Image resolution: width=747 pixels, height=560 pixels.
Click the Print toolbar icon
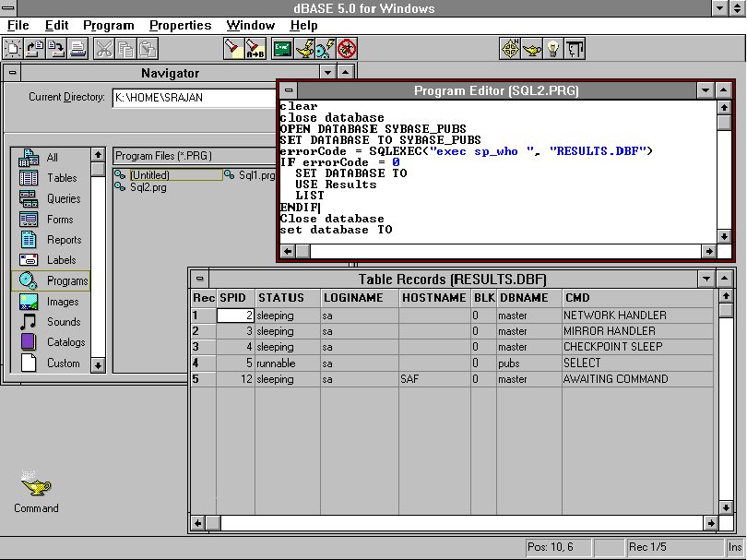pyautogui.click(x=77, y=49)
